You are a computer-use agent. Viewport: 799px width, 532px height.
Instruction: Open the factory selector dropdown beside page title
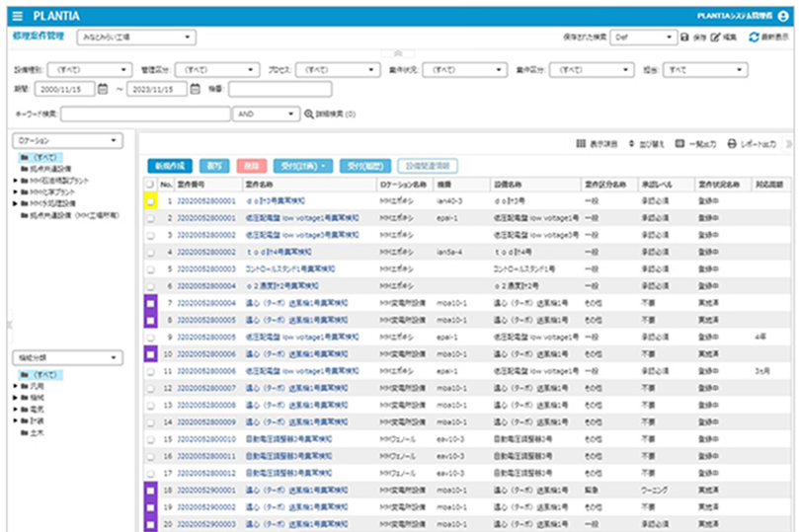[x=136, y=38]
